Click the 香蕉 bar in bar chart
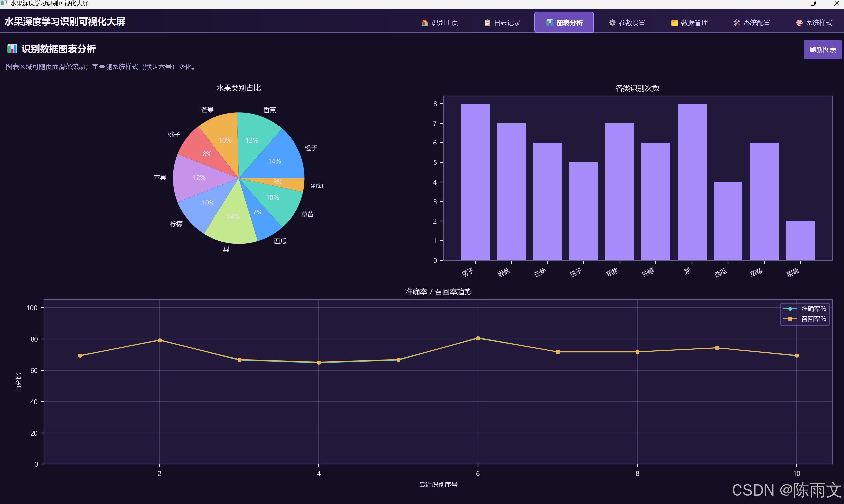 tap(511, 192)
